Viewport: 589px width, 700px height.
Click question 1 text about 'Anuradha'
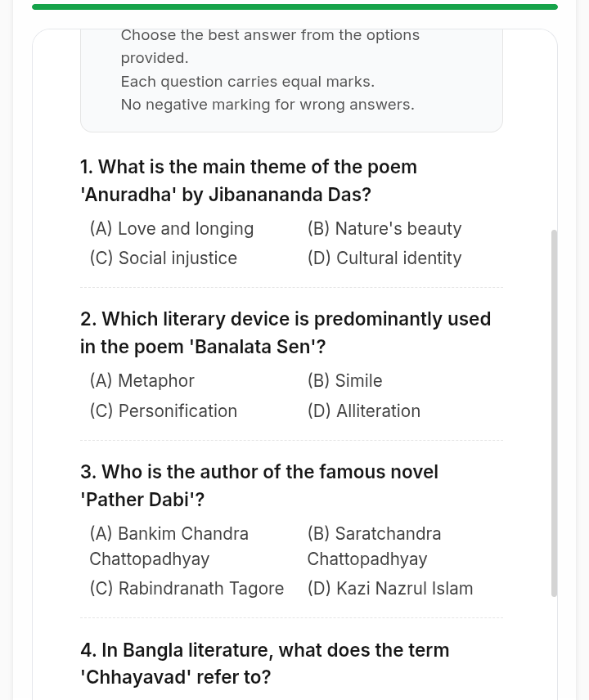249,181
